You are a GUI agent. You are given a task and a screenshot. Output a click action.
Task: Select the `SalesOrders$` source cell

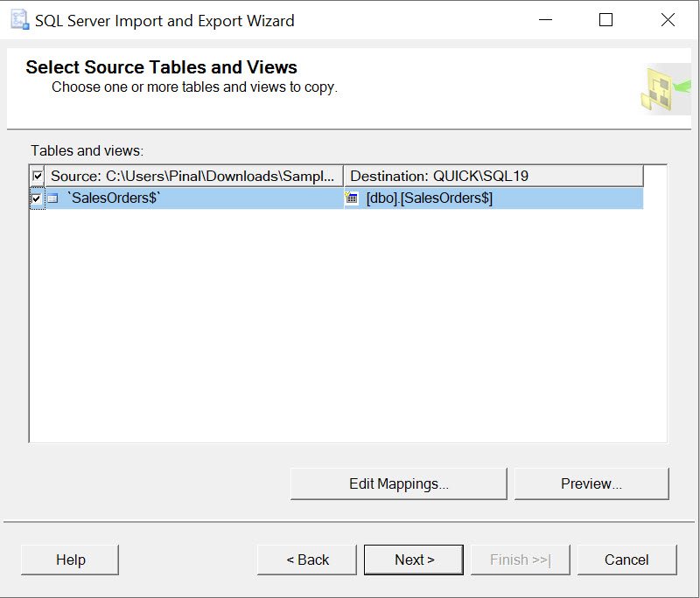tap(194, 198)
